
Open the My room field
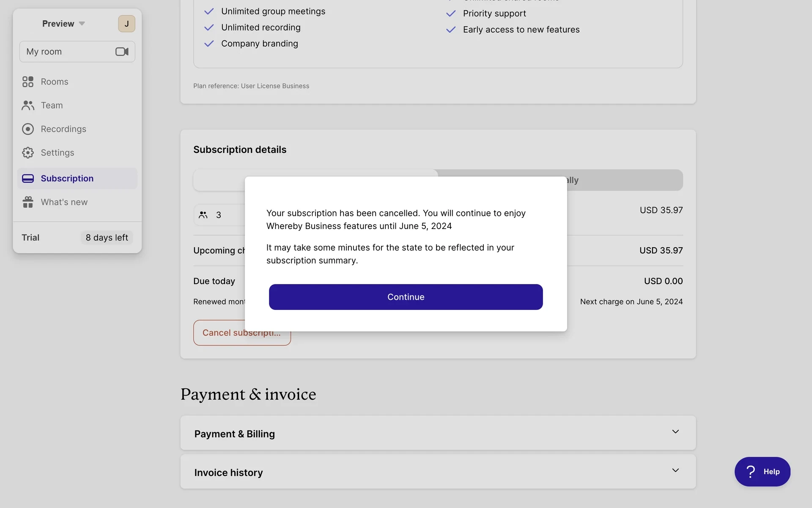coord(77,52)
